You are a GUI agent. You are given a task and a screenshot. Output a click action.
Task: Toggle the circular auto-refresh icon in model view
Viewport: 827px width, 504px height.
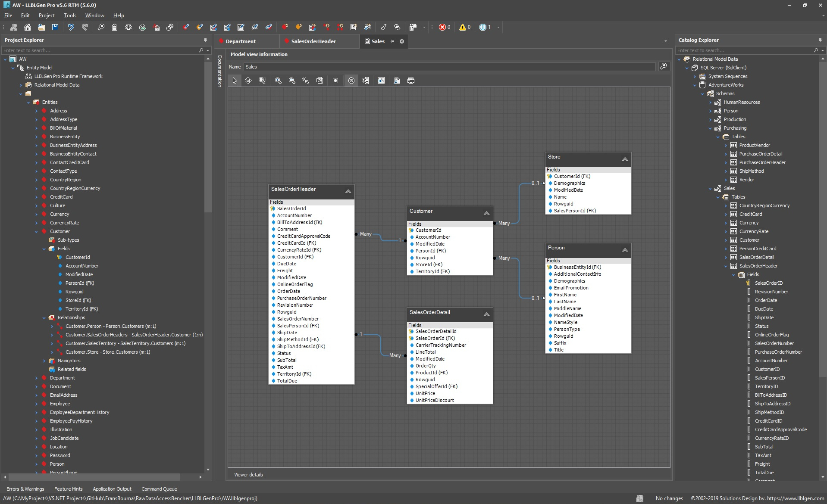click(351, 81)
